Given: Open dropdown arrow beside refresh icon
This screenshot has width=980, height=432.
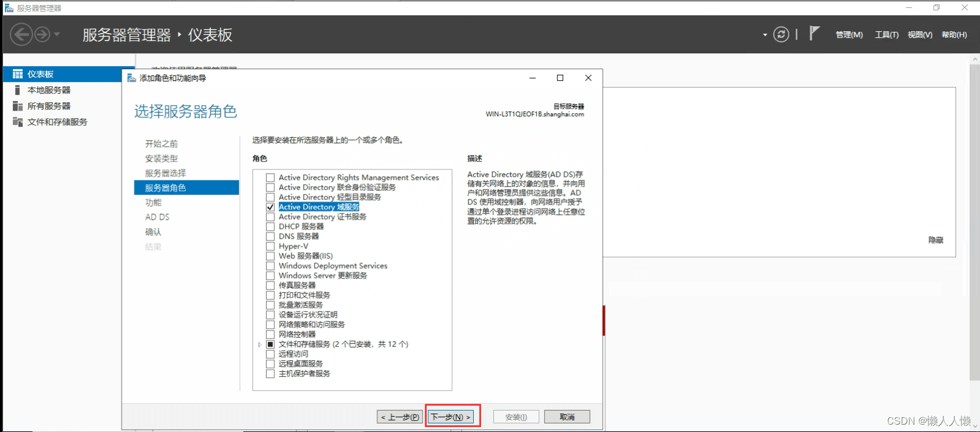Looking at the screenshot, I should click(765, 35).
